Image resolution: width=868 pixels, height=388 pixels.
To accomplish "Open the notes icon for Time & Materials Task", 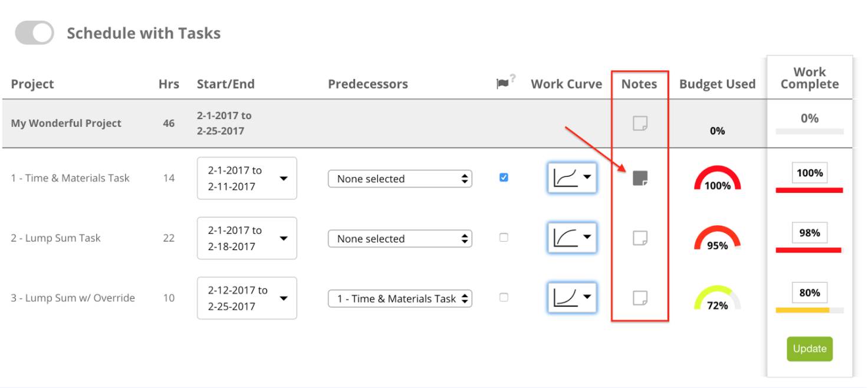I will [x=640, y=177].
